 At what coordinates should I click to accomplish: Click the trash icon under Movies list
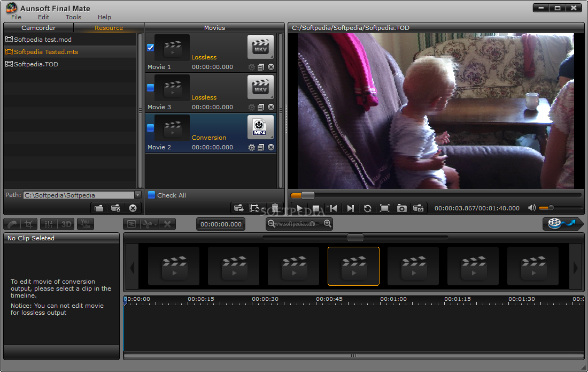[275, 208]
